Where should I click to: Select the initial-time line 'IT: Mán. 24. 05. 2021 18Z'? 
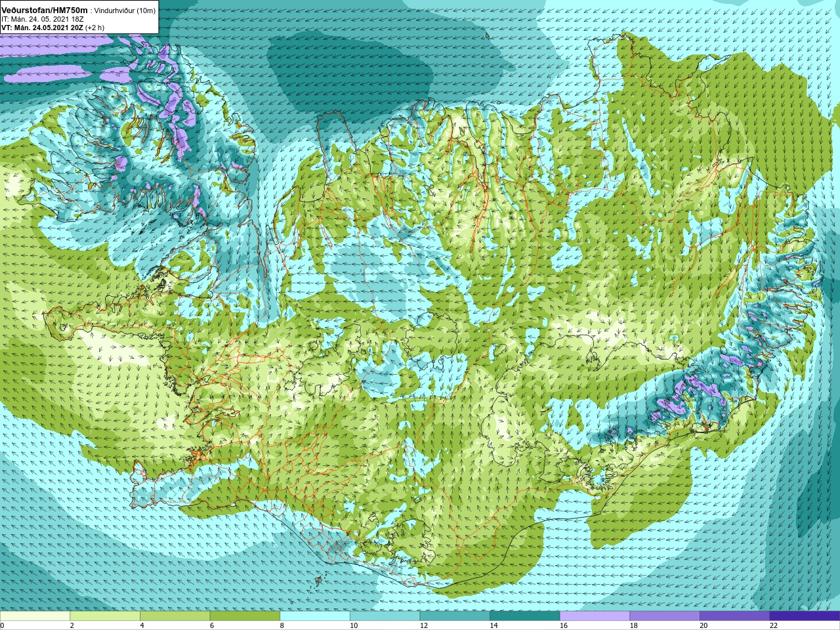[43, 20]
